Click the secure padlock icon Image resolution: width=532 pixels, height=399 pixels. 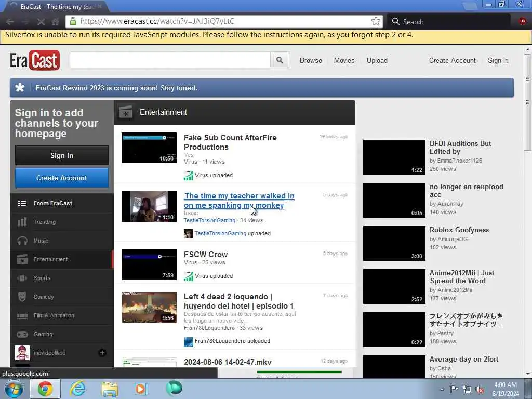(x=73, y=21)
